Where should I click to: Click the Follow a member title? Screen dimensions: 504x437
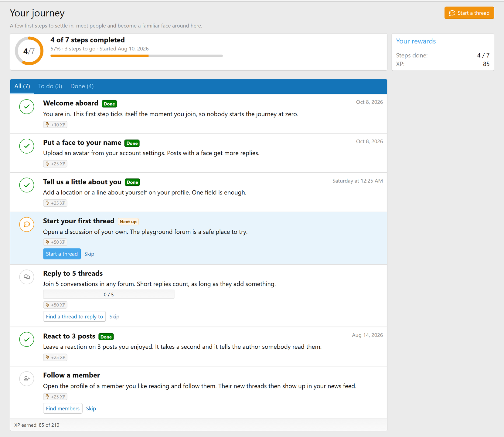[x=71, y=375]
